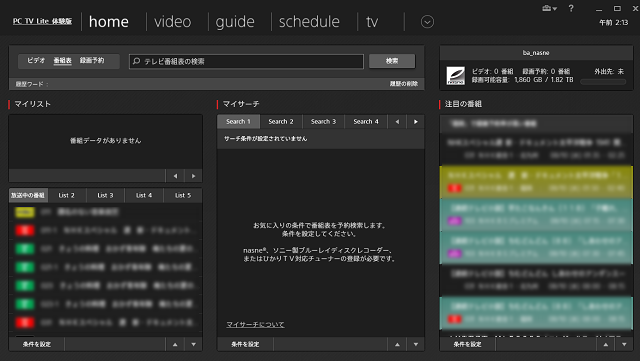Click the nasne device logo icon

pyautogui.click(x=455, y=76)
